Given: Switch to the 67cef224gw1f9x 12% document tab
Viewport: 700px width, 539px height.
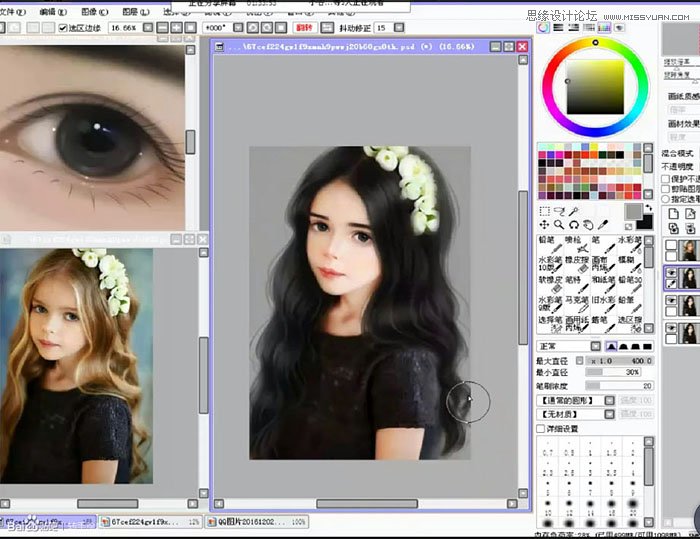Looking at the screenshot, I should point(150,522).
